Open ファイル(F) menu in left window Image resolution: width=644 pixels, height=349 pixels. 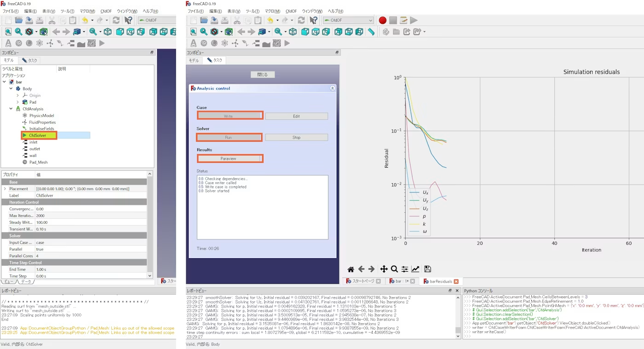(x=11, y=11)
